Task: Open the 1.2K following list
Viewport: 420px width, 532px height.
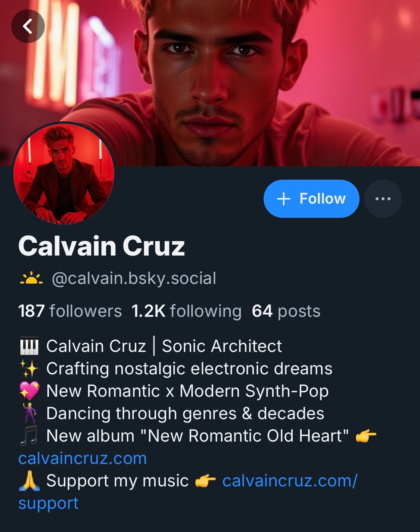Action: tap(186, 311)
